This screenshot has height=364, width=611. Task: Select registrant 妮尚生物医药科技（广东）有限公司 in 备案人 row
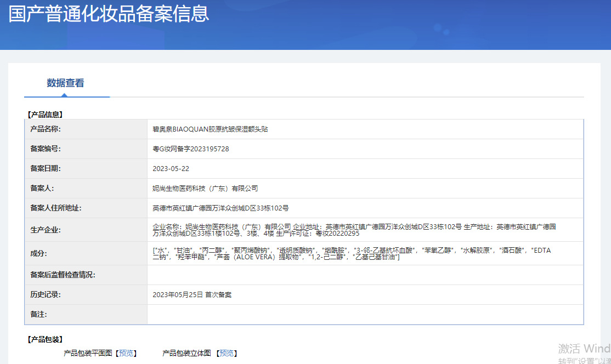(205, 189)
